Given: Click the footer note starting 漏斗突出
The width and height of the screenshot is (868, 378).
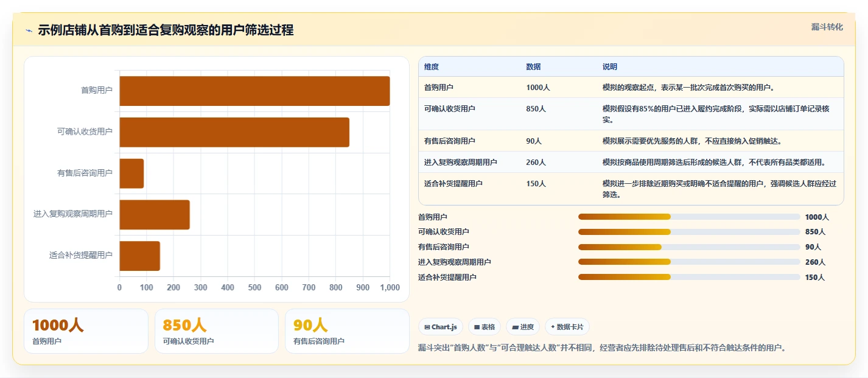Looking at the screenshot, I should (x=602, y=348).
